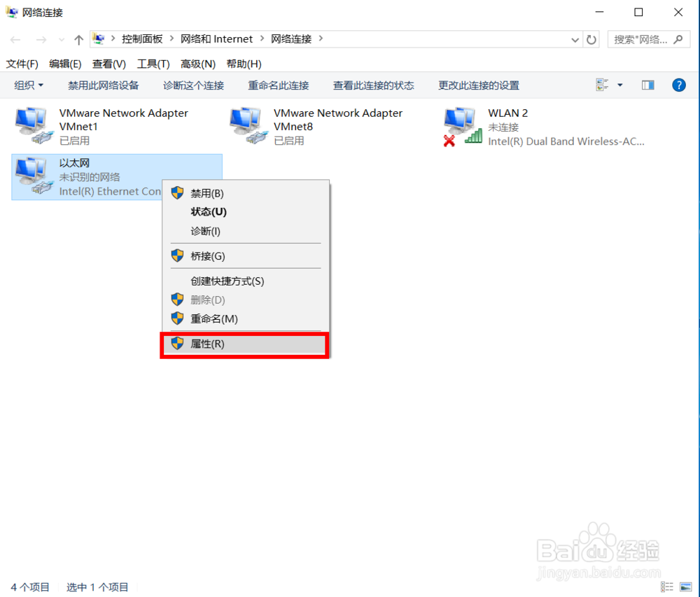Image resolution: width=700 pixels, height=597 pixels.
Task: Open the blue Help question mark icon
Action: tap(679, 85)
